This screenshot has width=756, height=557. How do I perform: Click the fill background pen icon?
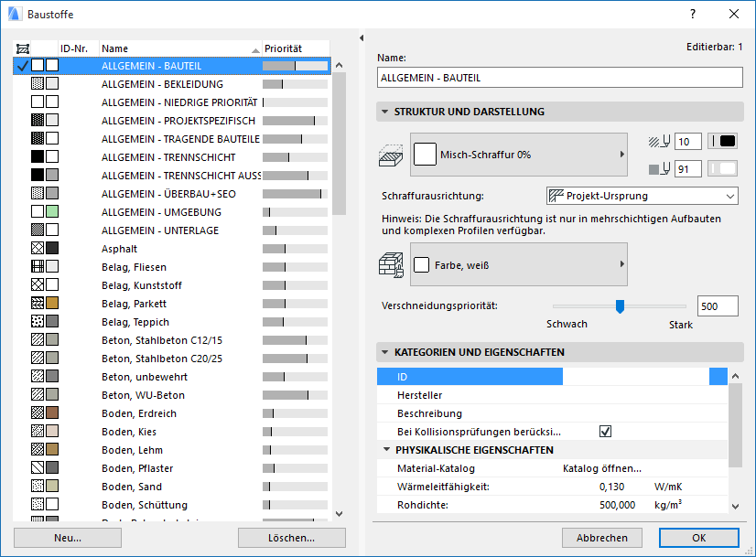click(660, 168)
